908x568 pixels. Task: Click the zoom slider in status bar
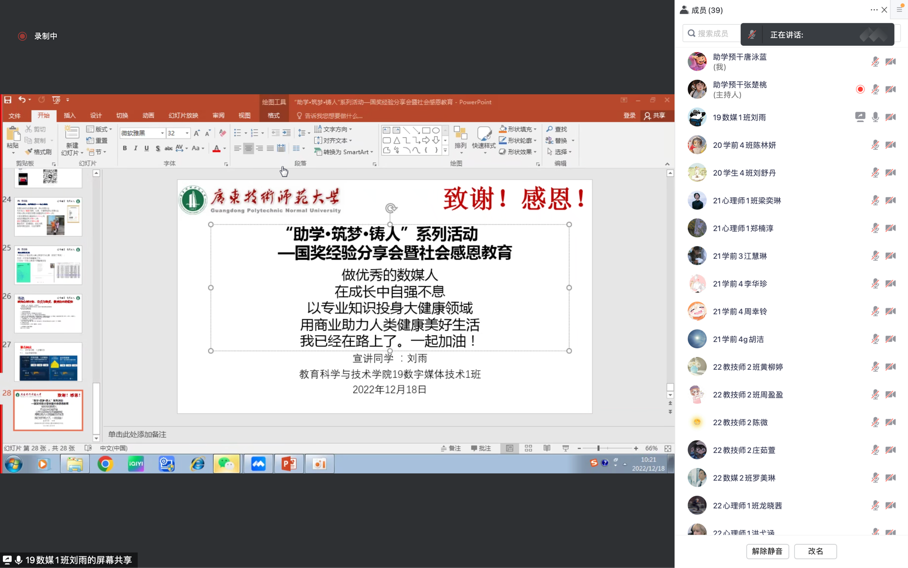[599, 449]
